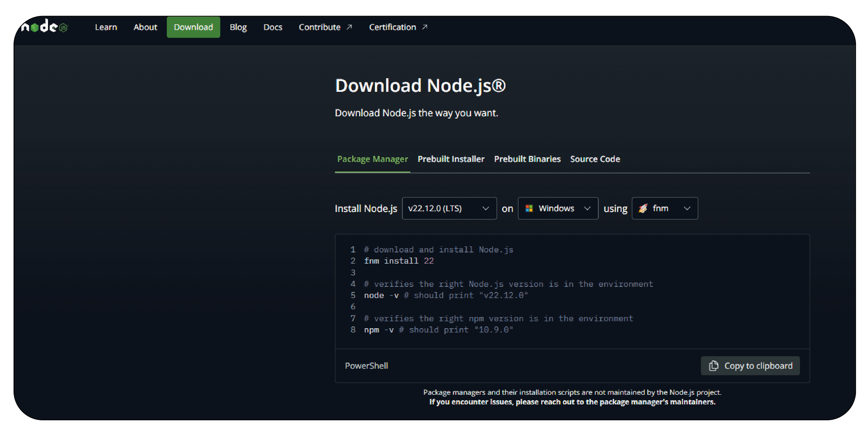Open the Blog nav item
This screenshot has height=431, width=868.
238,27
